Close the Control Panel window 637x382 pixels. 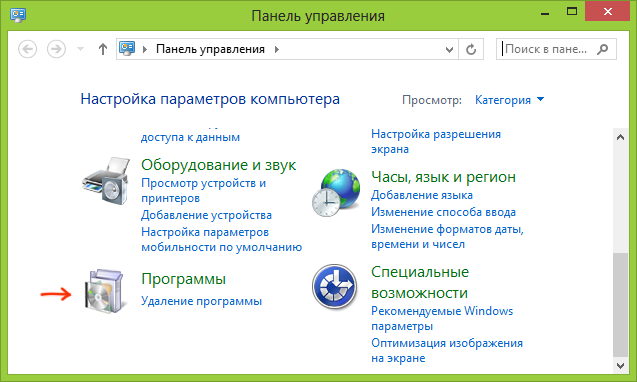pos(607,12)
